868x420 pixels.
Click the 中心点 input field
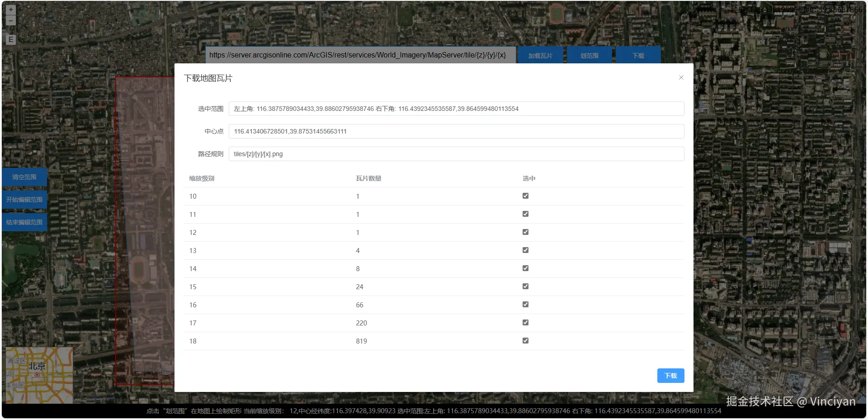click(x=456, y=131)
